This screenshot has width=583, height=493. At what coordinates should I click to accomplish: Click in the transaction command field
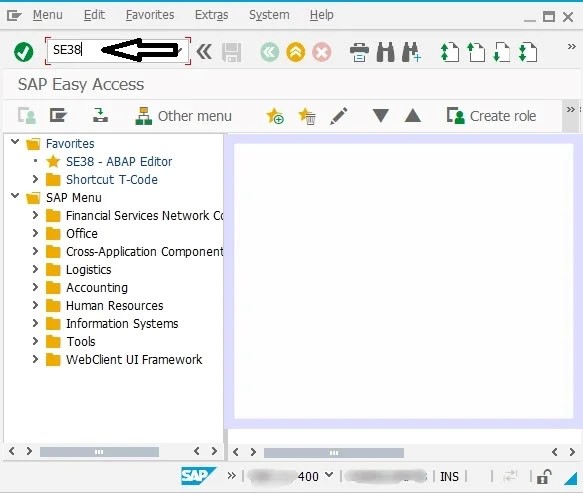pyautogui.click(x=117, y=50)
